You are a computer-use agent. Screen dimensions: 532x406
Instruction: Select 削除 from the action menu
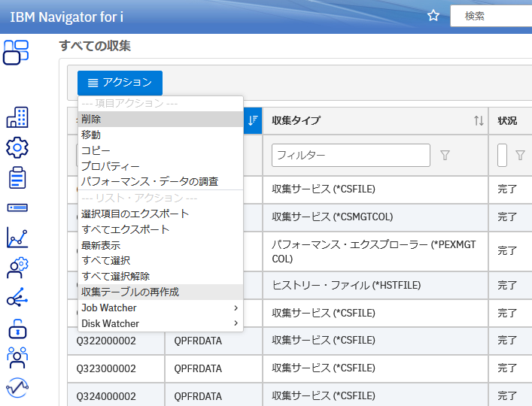pyautogui.click(x=161, y=119)
